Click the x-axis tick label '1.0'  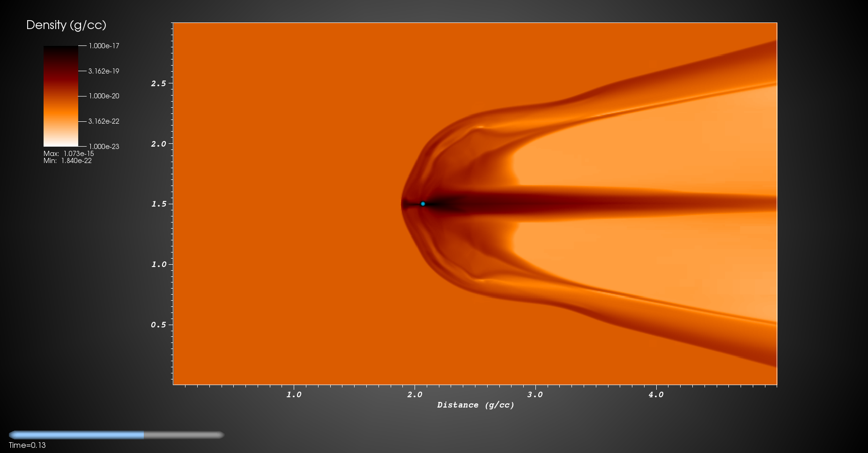pos(294,394)
